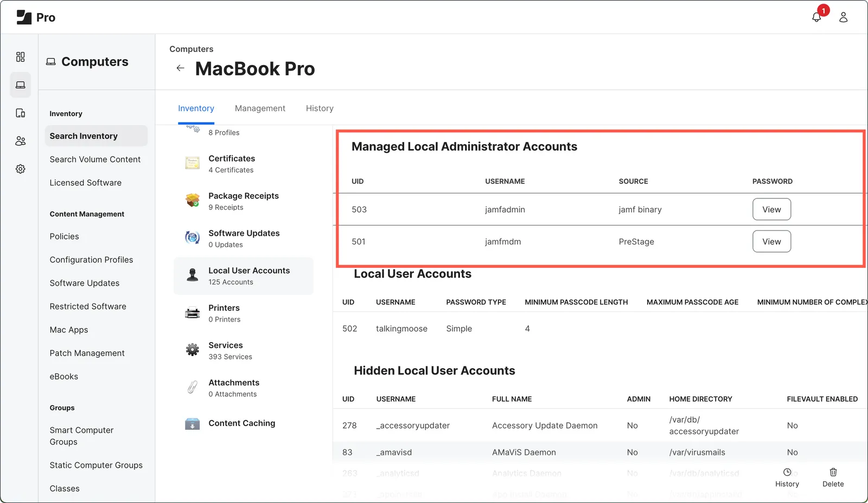868x503 pixels.
Task: Open the Mobile Devices icon in sidebar
Action: (20, 113)
